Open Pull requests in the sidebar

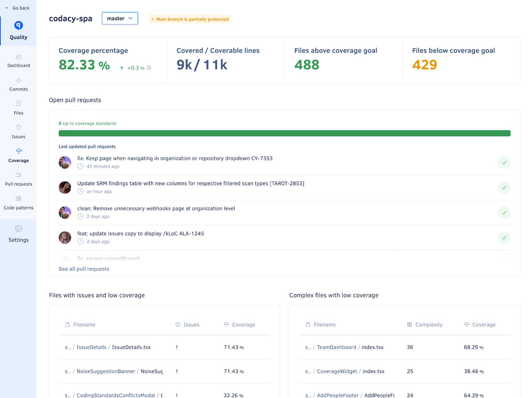tap(19, 179)
